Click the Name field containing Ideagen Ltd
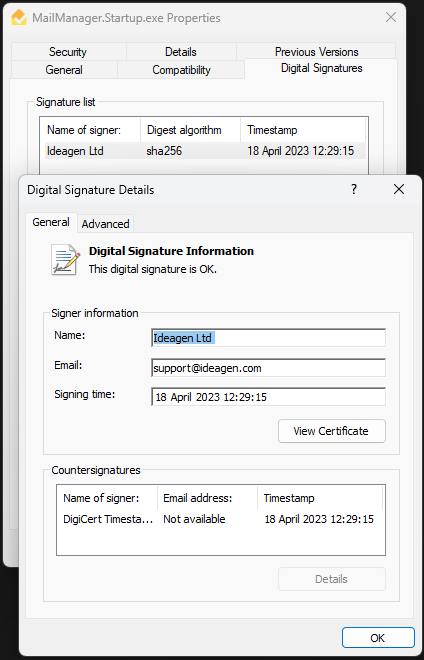This screenshot has width=424, height=660. click(x=268, y=338)
